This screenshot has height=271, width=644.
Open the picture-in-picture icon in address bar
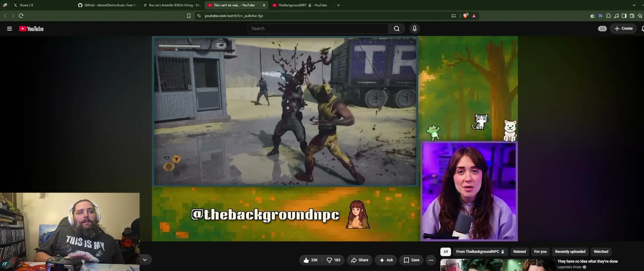pyautogui.click(x=454, y=16)
